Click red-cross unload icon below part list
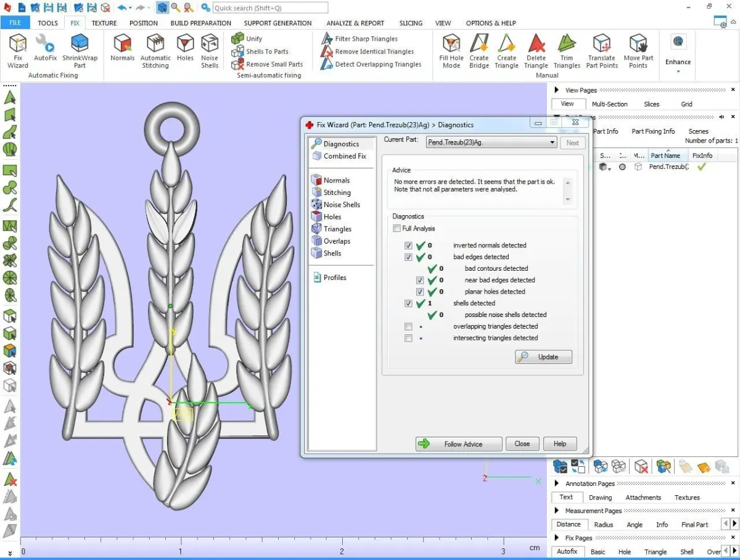This screenshot has height=560, width=740. [x=641, y=466]
